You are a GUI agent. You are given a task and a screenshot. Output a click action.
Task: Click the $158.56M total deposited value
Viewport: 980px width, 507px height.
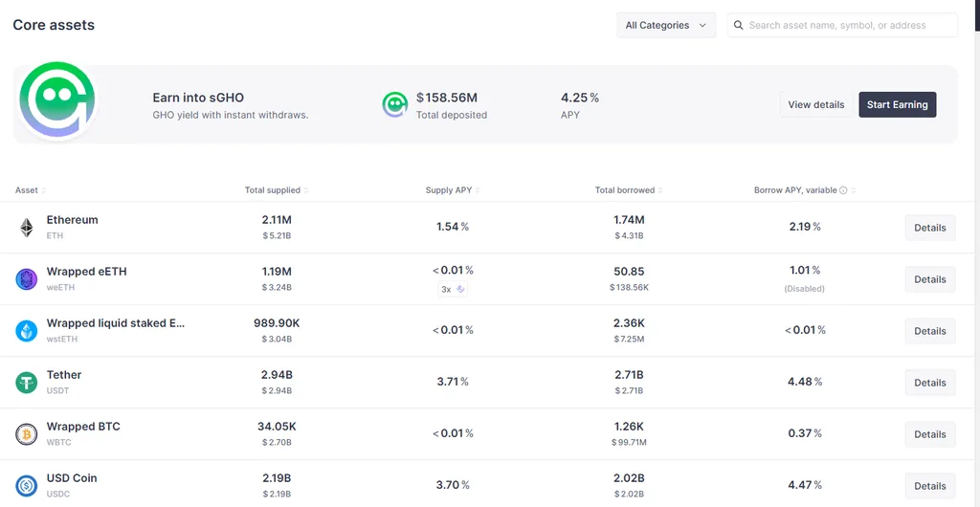click(x=447, y=98)
